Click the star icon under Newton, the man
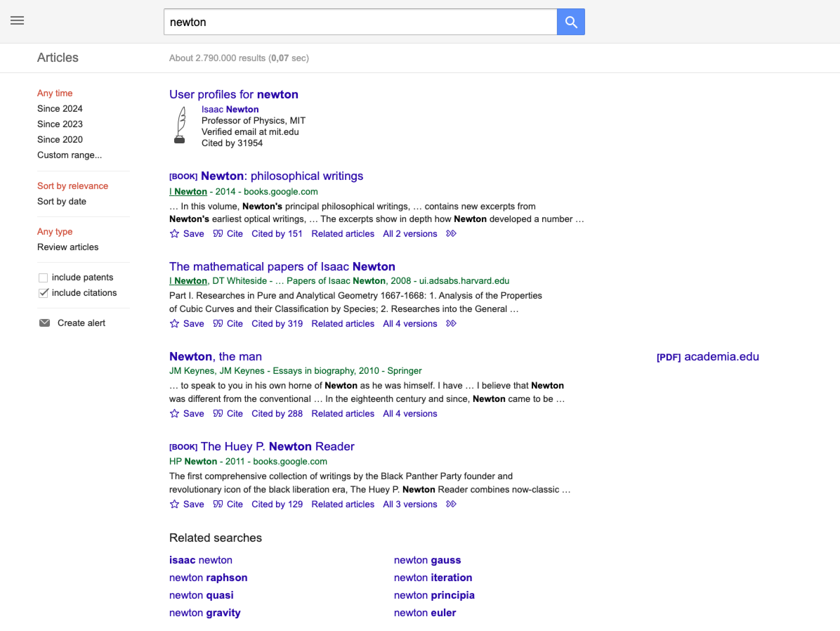Viewport: 840px width, 631px height. click(174, 413)
